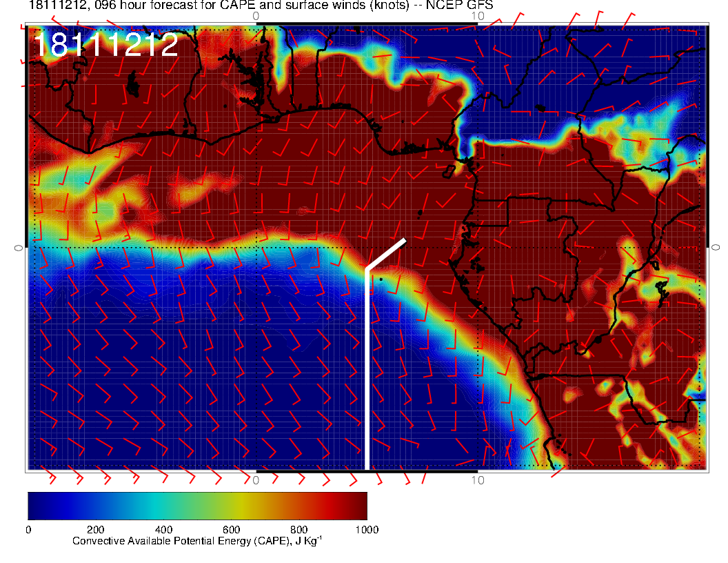Click the 400 tick label on the colorbar
This screenshot has width=728, height=563.
(163, 530)
